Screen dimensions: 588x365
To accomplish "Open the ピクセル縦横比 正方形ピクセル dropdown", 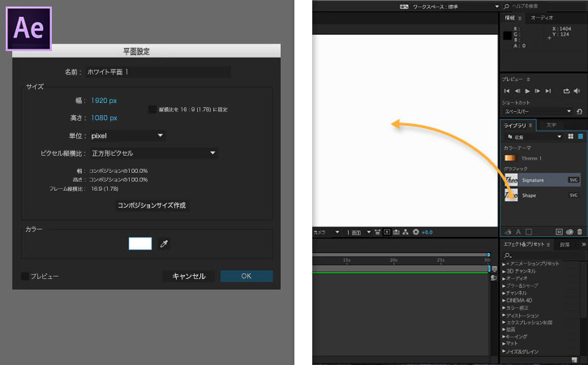I will (x=154, y=153).
